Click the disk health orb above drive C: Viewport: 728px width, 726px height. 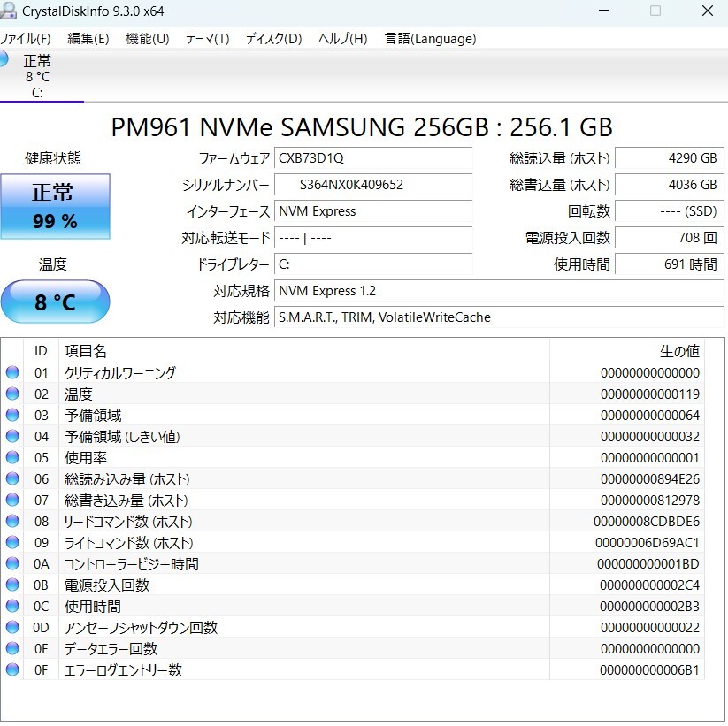(x=4, y=59)
